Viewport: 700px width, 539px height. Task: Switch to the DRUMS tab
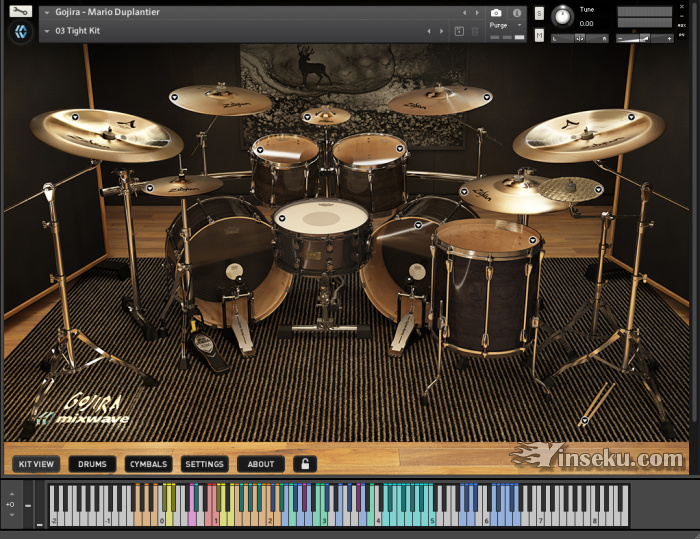(x=92, y=464)
